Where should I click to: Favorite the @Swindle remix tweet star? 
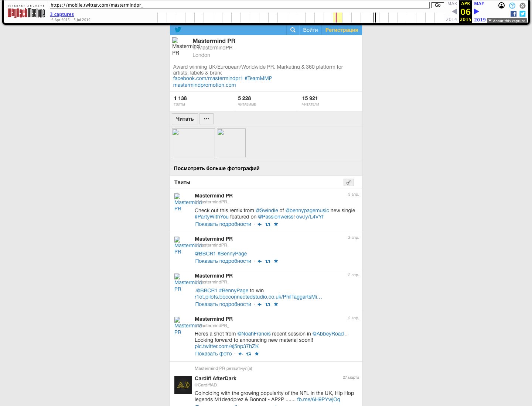point(276,224)
